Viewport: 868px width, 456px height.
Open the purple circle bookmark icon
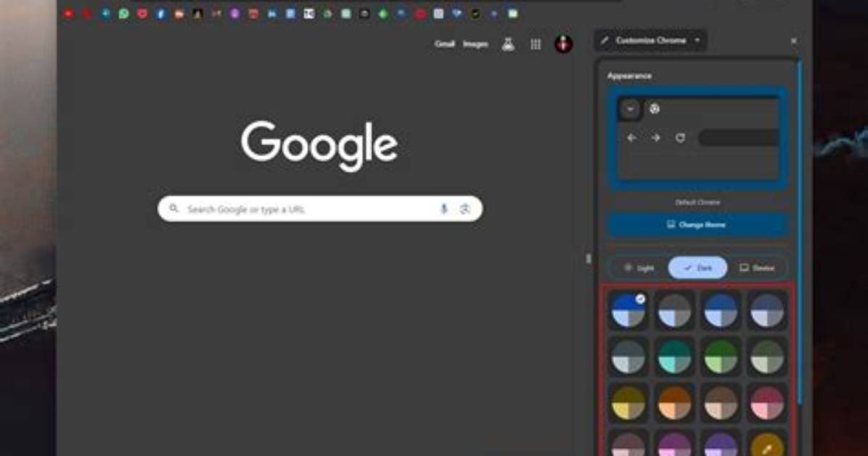(234, 14)
